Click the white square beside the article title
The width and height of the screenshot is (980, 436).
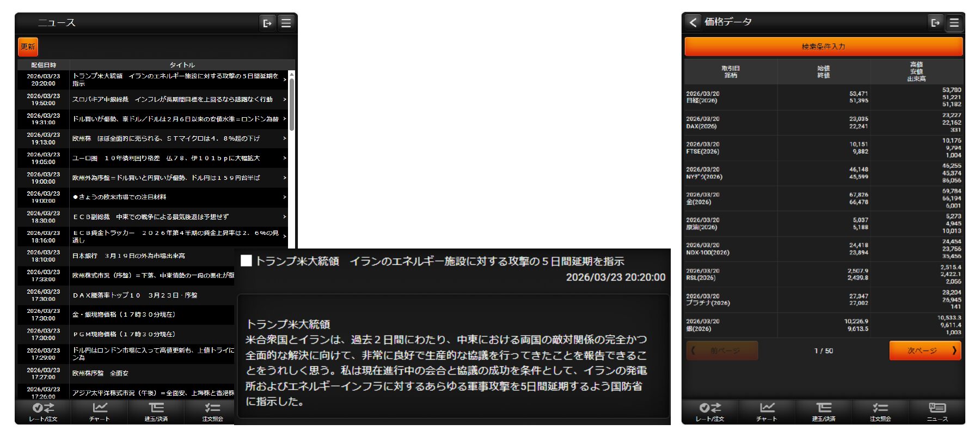pyautogui.click(x=246, y=261)
